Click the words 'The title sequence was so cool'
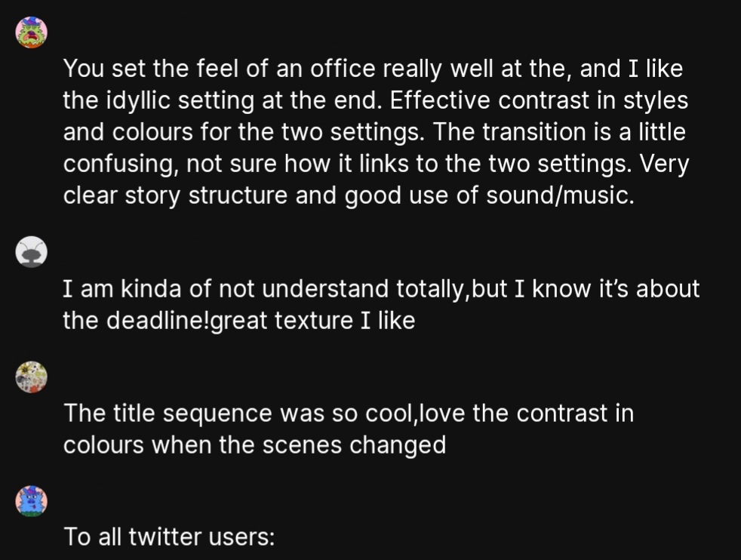This screenshot has height=560, width=741. [238, 413]
